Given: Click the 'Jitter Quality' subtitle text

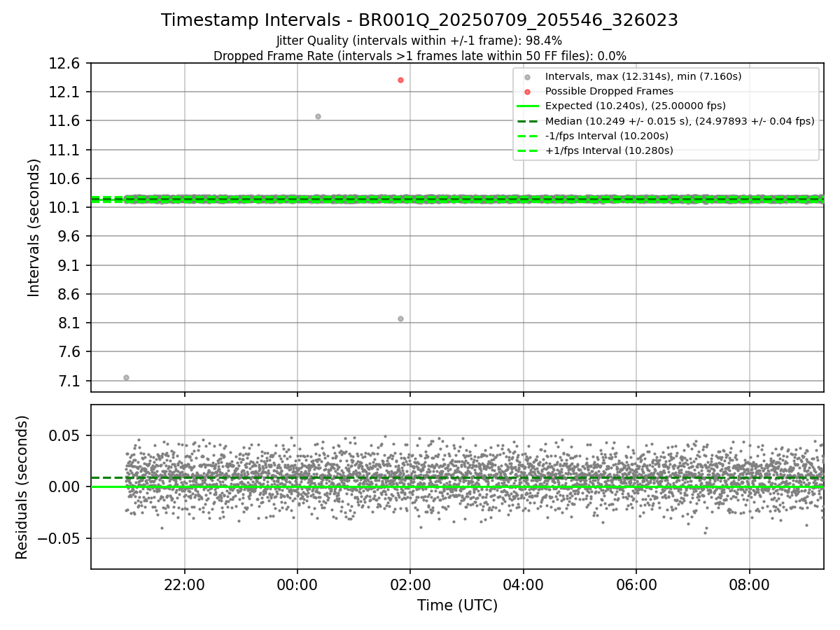Looking at the screenshot, I should pyautogui.click(x=419, y=41).
